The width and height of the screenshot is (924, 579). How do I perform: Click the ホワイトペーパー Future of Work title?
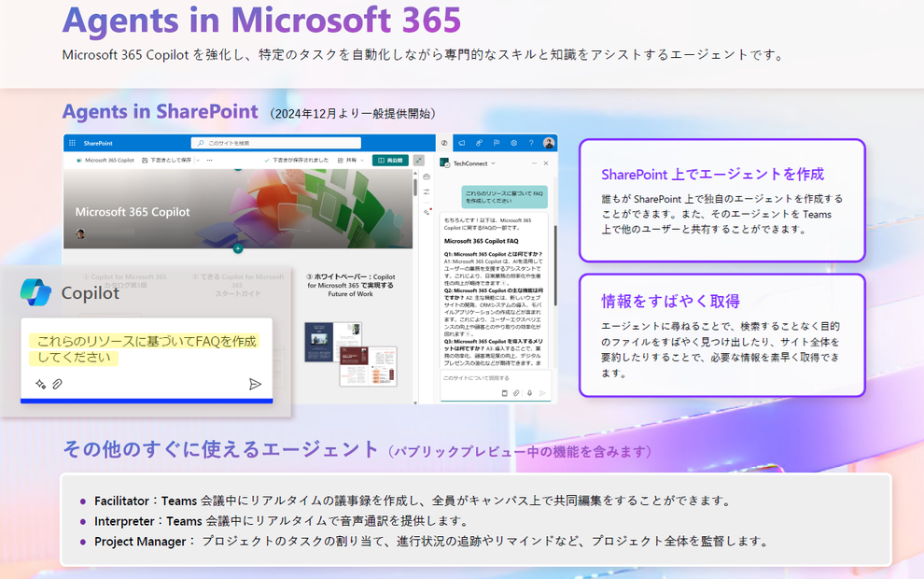[351, 286]
